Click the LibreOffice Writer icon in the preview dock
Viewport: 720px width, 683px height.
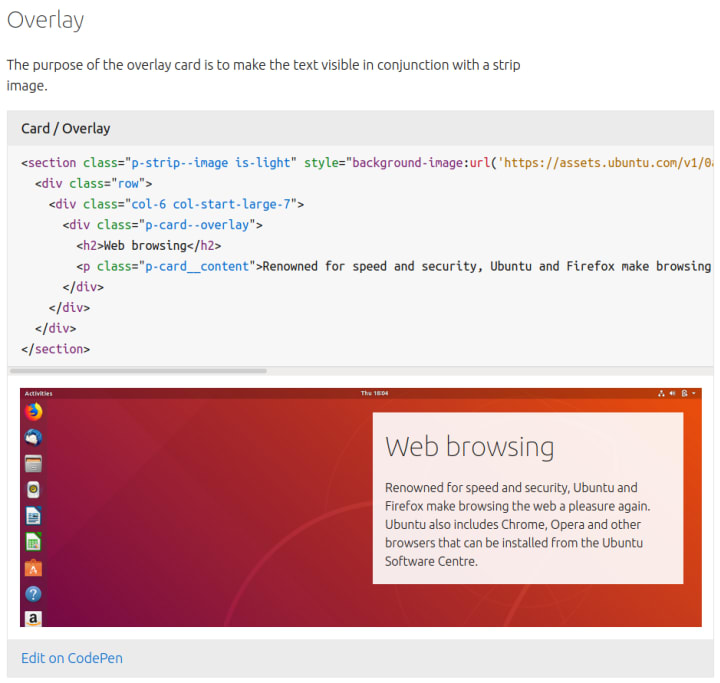pyautogui.click(x=33, y=516)
